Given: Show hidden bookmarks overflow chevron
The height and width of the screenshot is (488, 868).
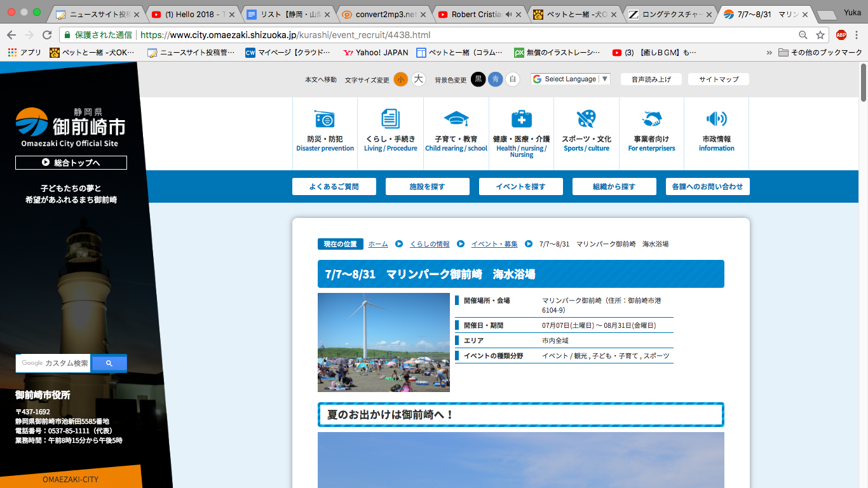Looking at the screenshot, I should [770, 53].
